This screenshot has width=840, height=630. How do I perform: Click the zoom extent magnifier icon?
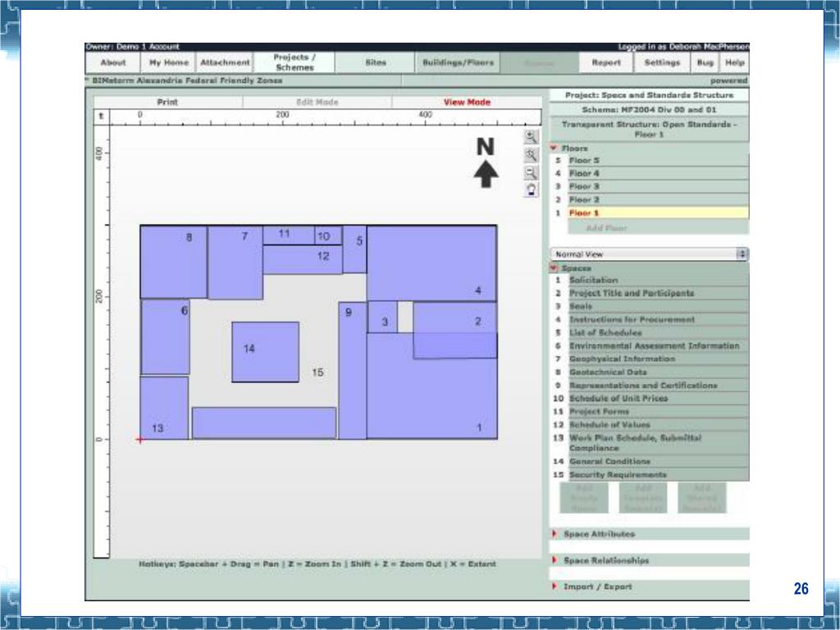pyautogui.click(x=531, y=155)
